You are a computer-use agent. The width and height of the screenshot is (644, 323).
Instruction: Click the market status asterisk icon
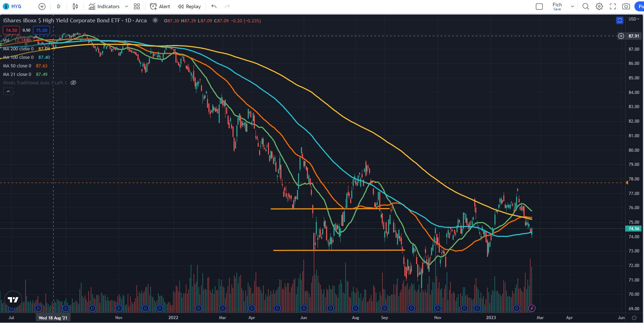tap(155, 21)
